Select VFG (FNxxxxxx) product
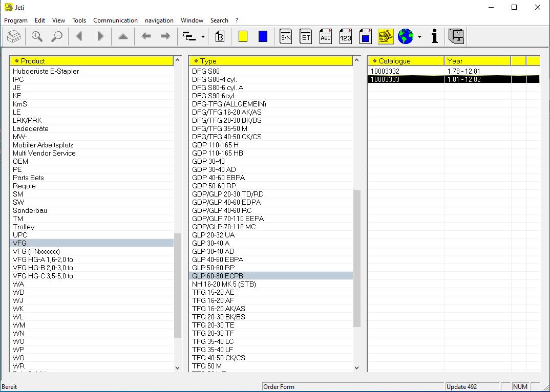Viewport: 550px width, 392px height. tap(92, 251)
